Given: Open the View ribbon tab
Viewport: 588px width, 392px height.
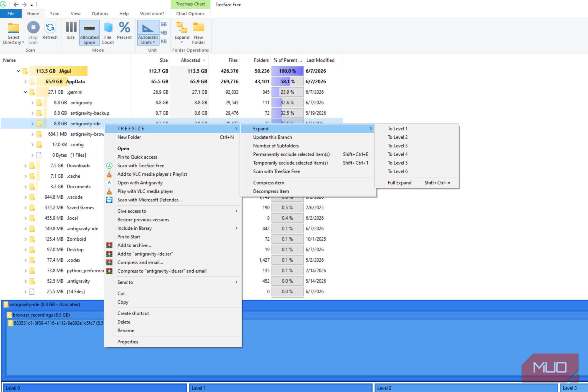Looking at the screenshot, I should click(x=75, y=13).
